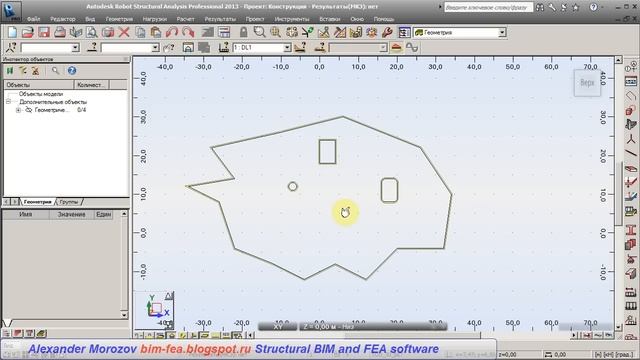Image resolution: width=640 pixels, height=360 pixels.
Task: Open help with the title bar question icon
Action: [594, 7]
